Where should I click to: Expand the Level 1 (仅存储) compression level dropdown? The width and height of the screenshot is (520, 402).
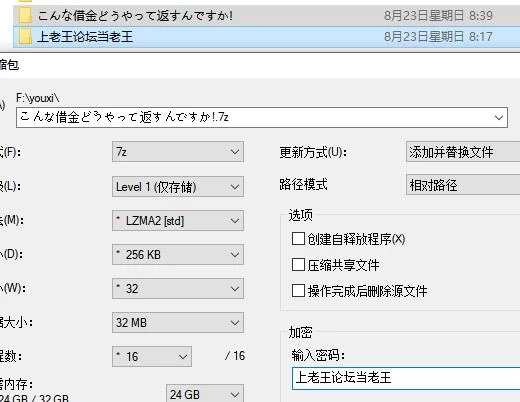tap(178, 186)
